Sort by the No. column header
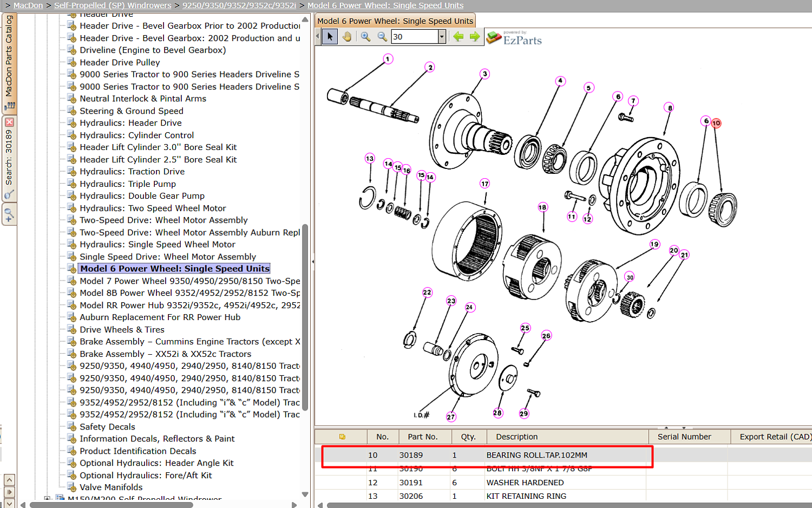The height and width of the screenshot is (508, 812). coord(383,437)
